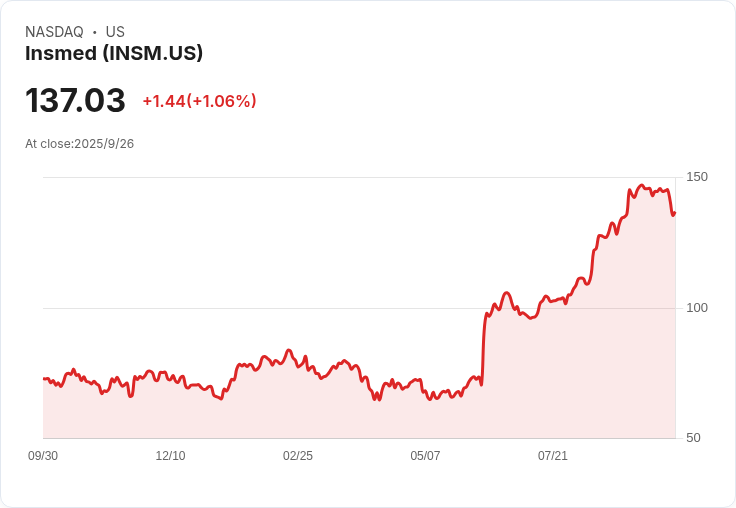Click the 07/21 date label
Viewport: 736px width, 508px height.
553,456
